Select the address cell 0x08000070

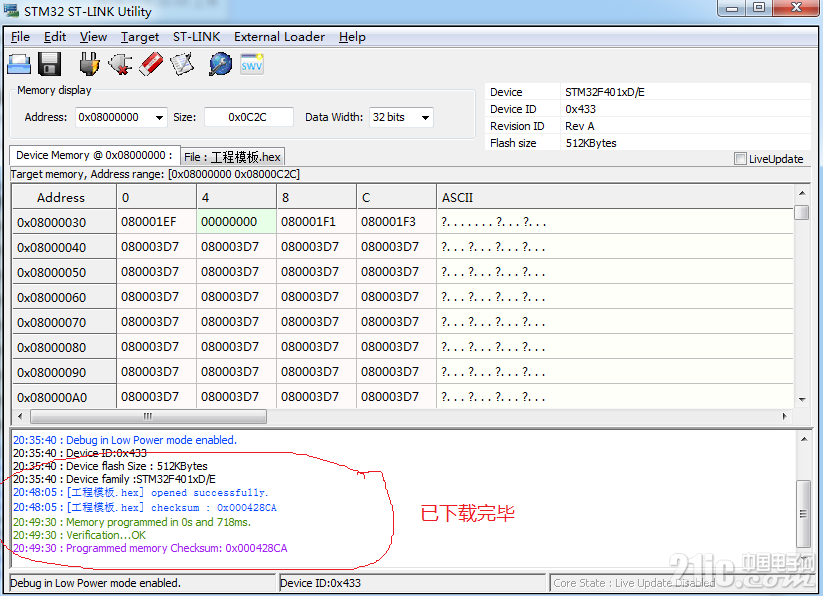click(64, 322)
